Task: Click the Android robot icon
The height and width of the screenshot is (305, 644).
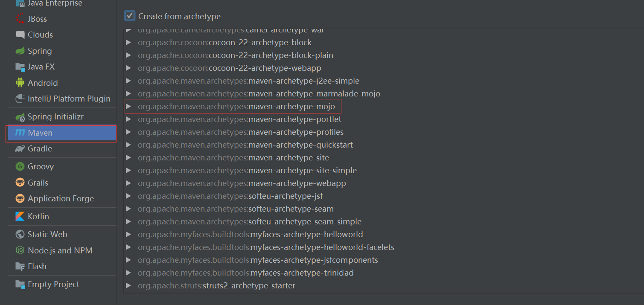Action: 20,82
